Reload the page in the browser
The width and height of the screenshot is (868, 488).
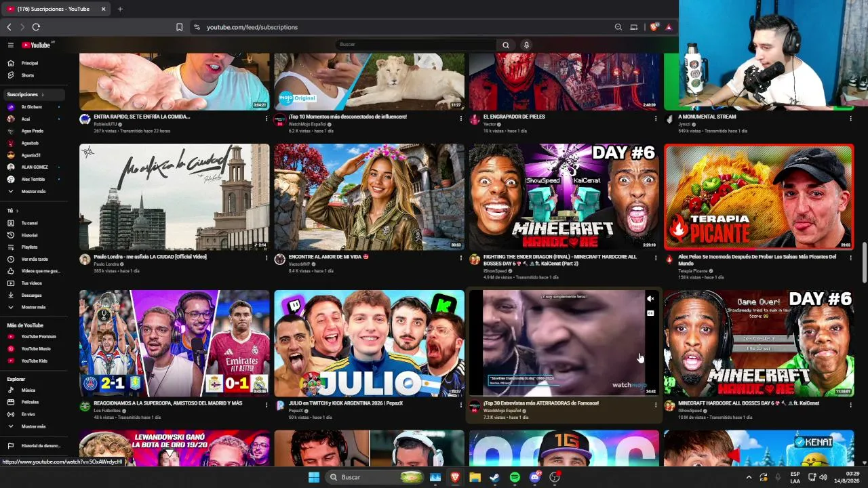tap(36, 27)
